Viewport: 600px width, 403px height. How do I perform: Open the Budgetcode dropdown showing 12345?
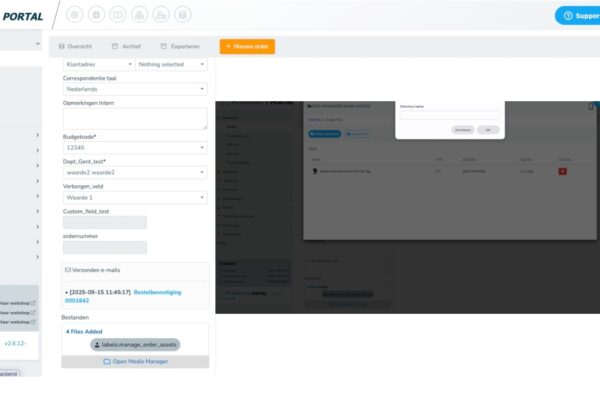135,147
